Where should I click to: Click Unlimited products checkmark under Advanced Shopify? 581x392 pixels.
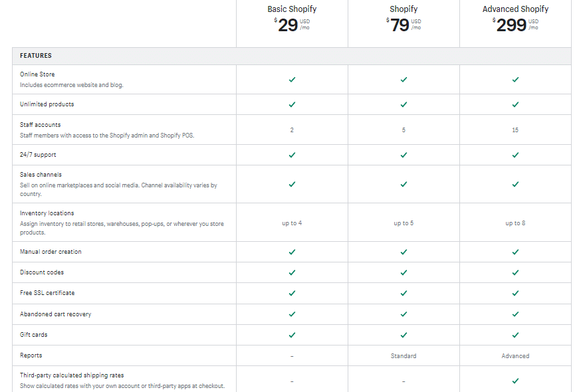(x=515, y=104)
